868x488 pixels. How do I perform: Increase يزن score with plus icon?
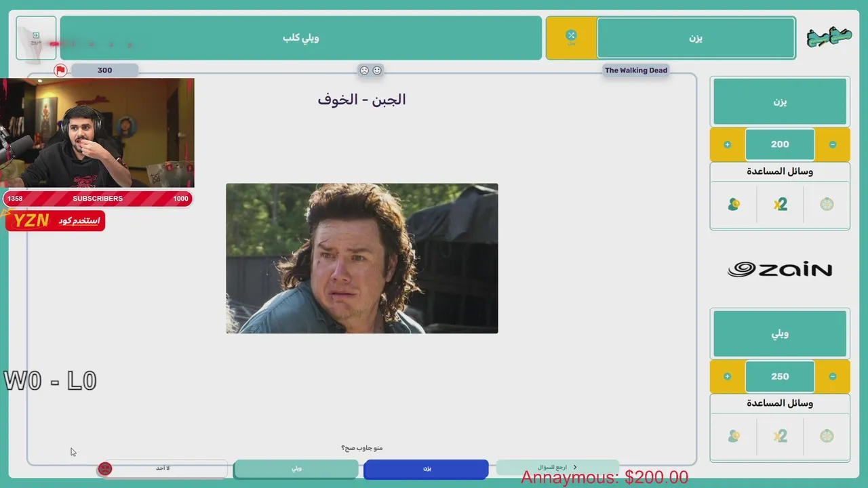[727, 144]
